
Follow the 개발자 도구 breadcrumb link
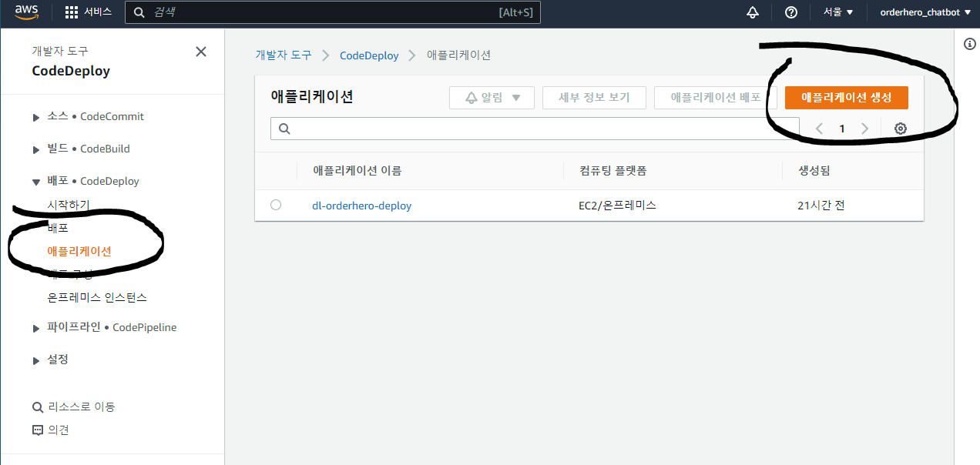coord(284,55)
